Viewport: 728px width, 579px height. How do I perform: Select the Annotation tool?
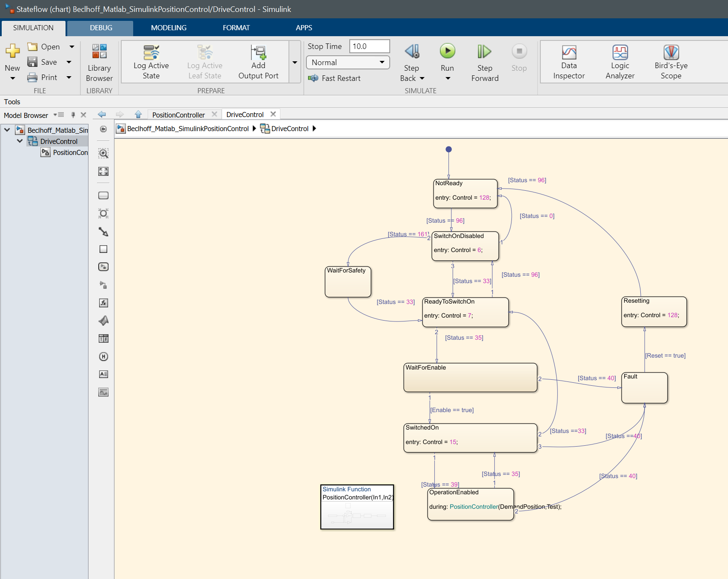(x=103, y=374)
